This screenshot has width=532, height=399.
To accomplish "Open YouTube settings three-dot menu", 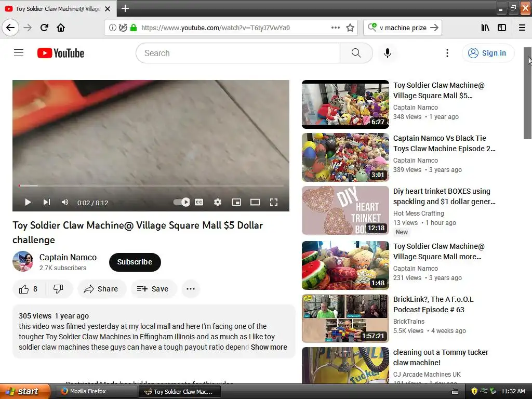I will [x=447, y=53].
